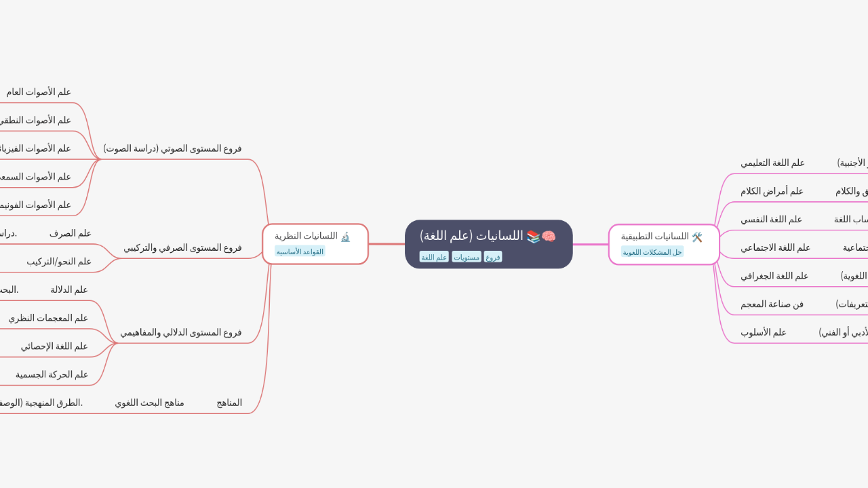Click the brain emoji in the central node

click(x=549, y=237)
